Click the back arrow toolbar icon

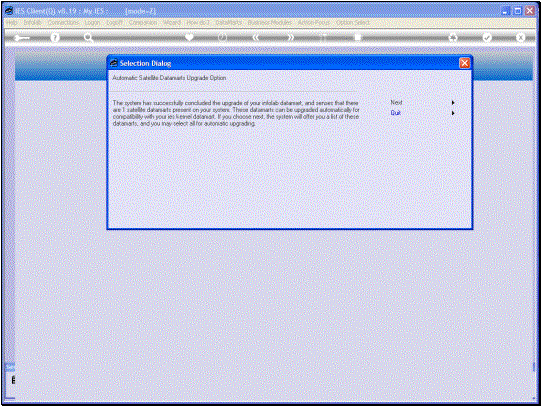point(21,37)
